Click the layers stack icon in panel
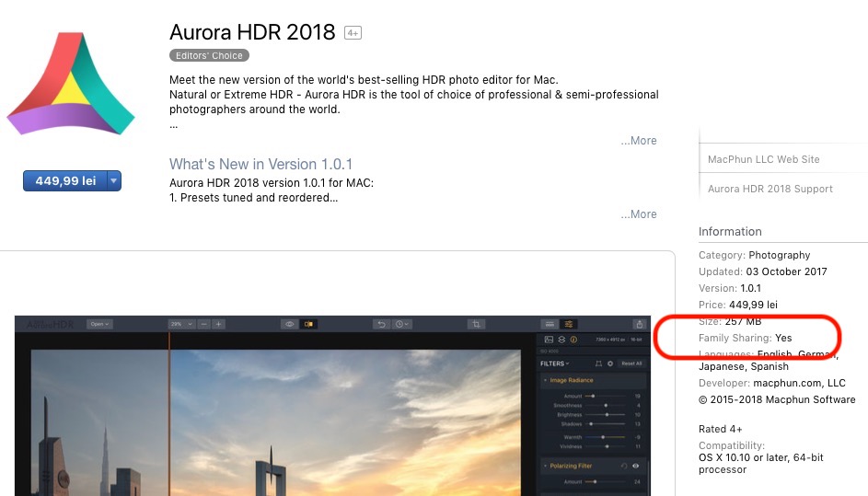The width and height of the screenshot is (868, 496). click(x=561, y=340)
